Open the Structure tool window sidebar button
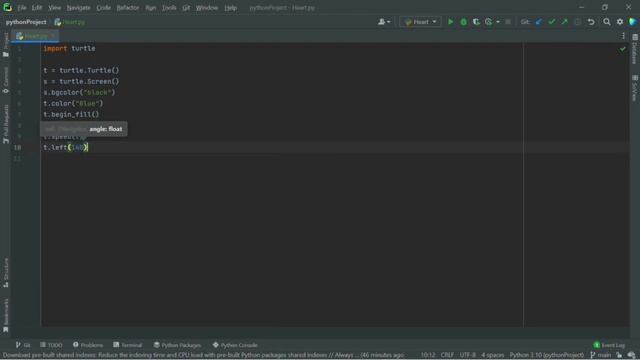The image size is (640, 360). [x=6, y=272]
